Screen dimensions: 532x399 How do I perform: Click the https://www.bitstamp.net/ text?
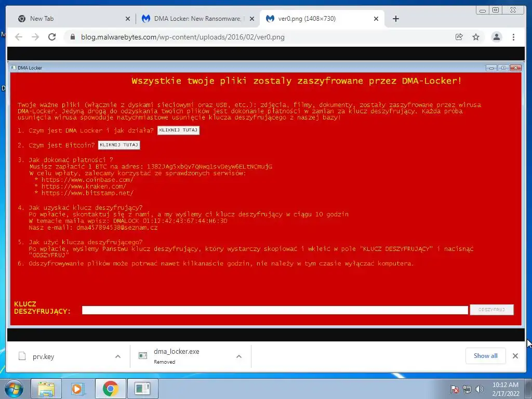[x=87, y=193]
